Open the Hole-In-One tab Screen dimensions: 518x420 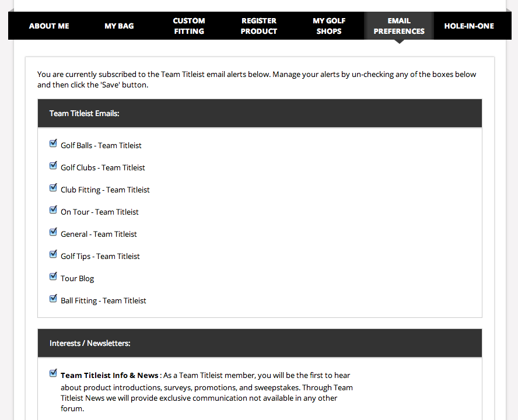pos(469,26)
